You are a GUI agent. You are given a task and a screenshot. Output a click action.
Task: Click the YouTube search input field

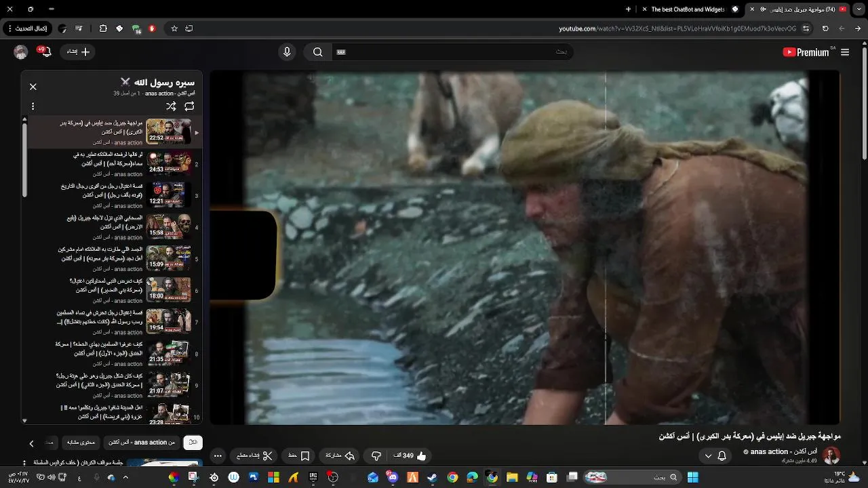451,52
